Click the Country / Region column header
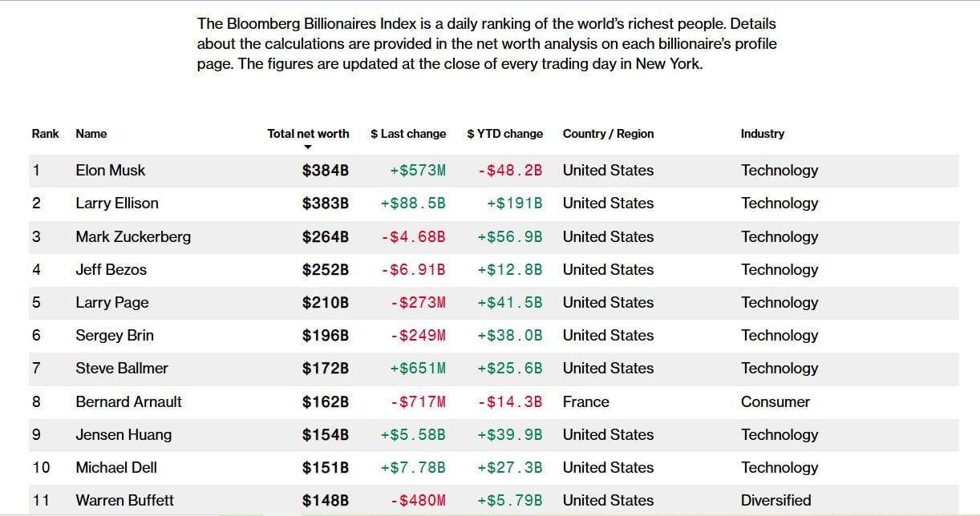Viewport: 980px width, 516px height. (x=608, y=134)
